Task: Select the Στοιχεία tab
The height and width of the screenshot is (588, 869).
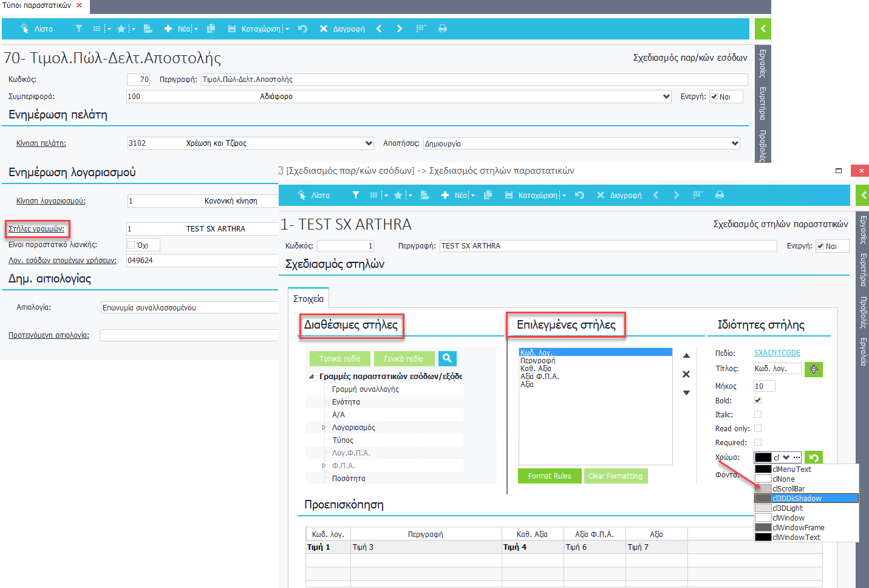Action: pos(308,299)
